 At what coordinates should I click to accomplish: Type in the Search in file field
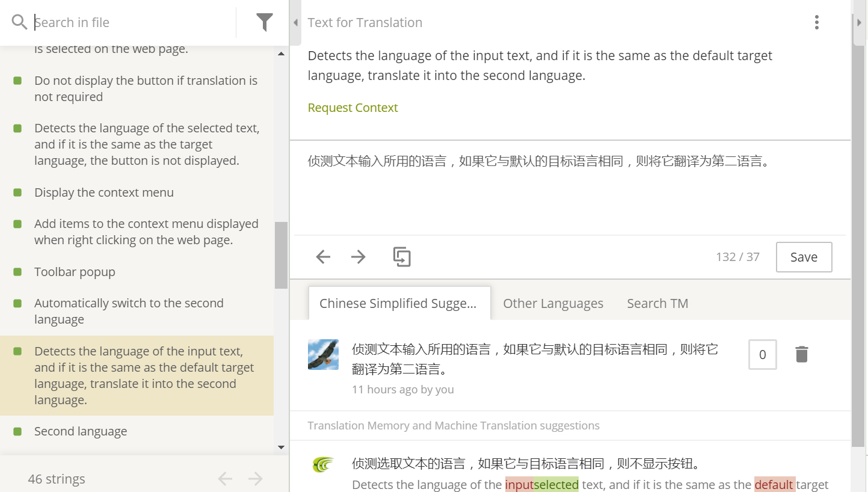pos(132,23)
